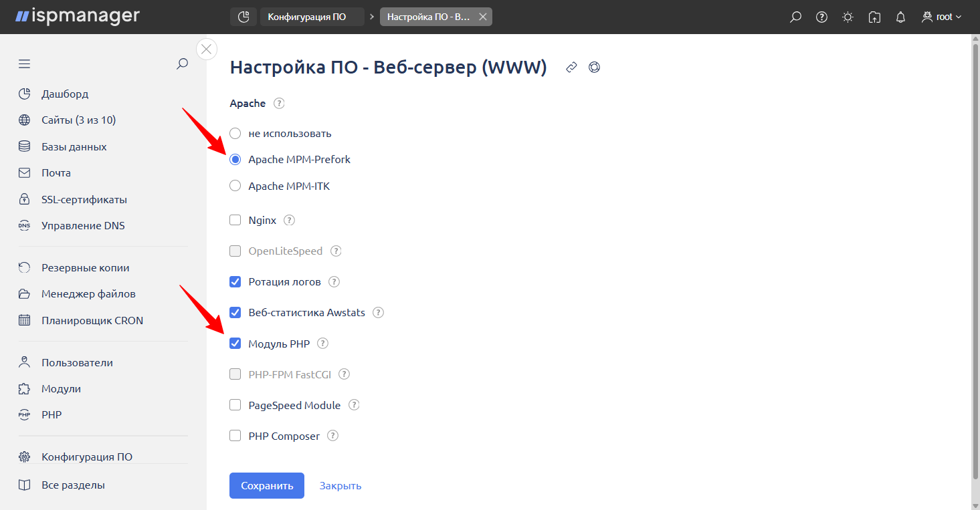Enable PHP Composer checkbox

[x=235, y=436]
